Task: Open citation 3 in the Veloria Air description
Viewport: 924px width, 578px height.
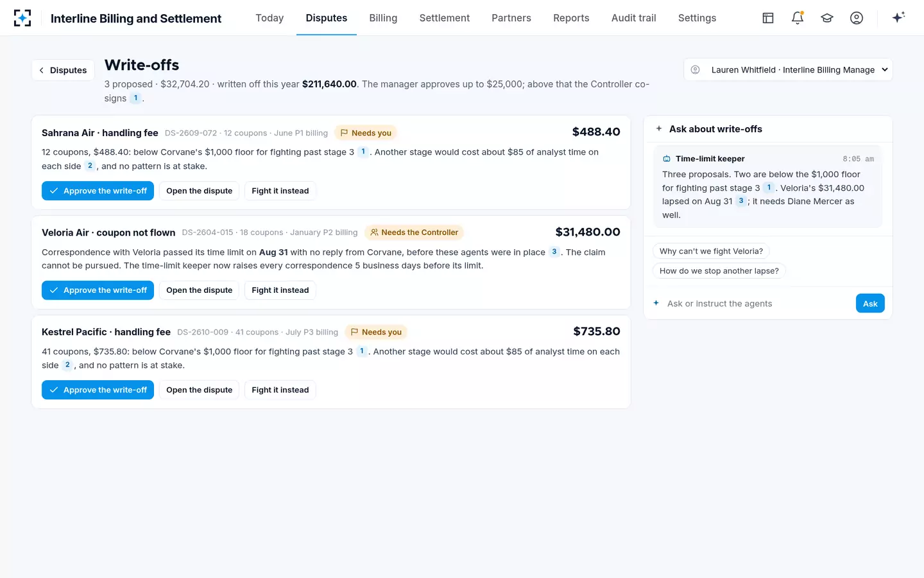Action: 554,252
